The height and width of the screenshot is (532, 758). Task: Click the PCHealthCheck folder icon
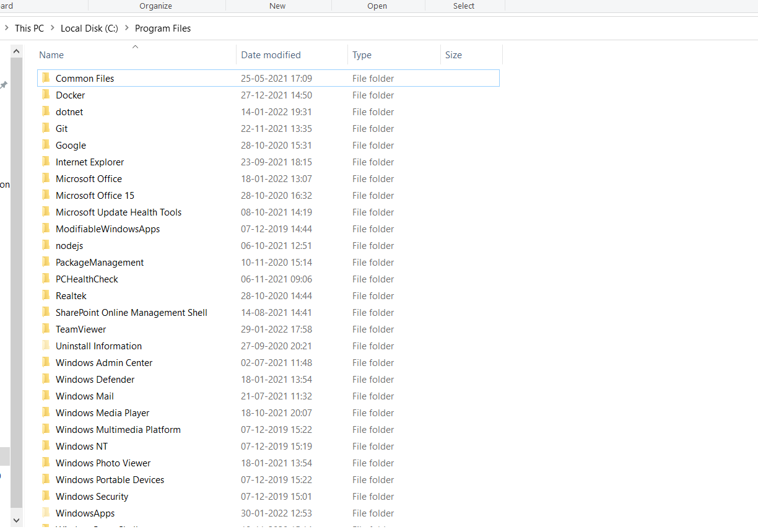[46, 279]
